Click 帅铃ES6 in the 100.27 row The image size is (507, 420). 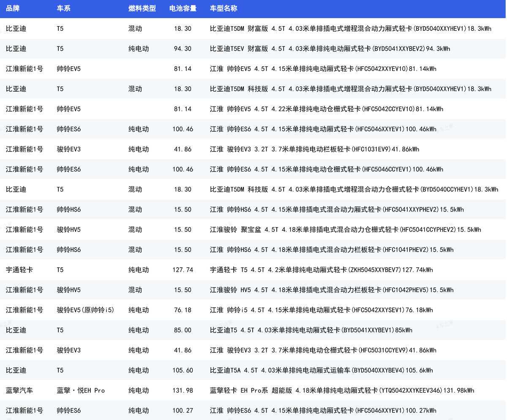coord(69,410)
